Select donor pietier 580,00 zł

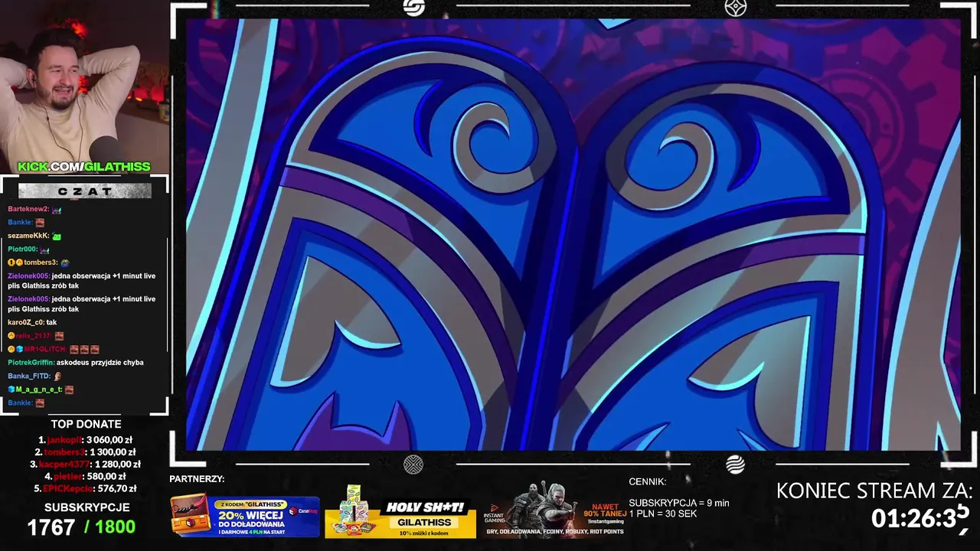pos(85,477)
